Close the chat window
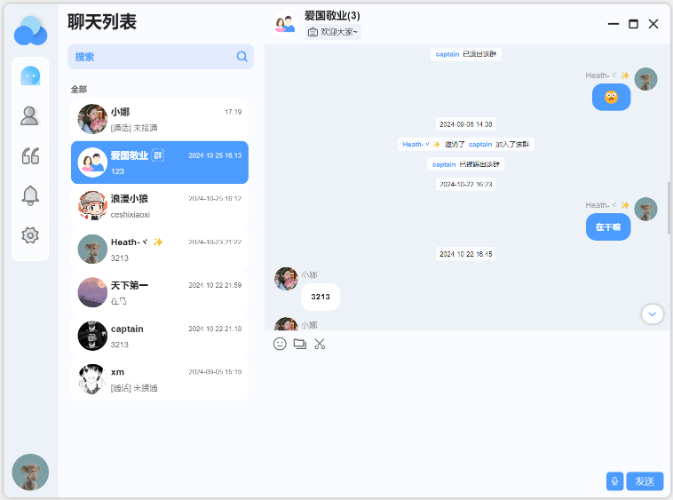The width and height of the screenshot is (673, 500). point(653,24)
